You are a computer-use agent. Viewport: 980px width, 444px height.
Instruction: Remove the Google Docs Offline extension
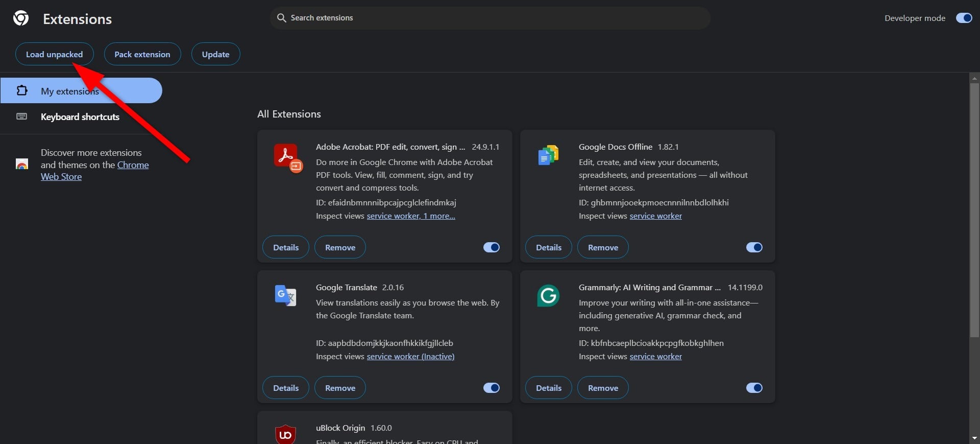603,247
